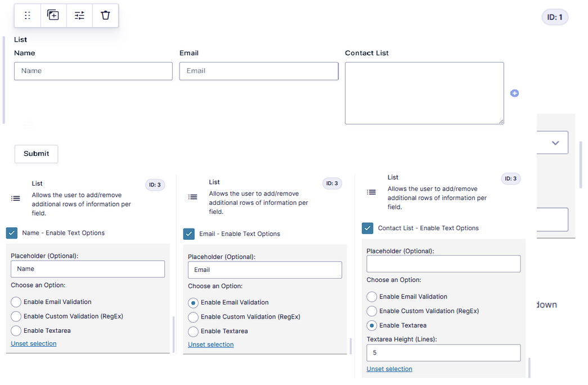Click the drag handle icon in field toolbar
Screen dimensions: 588x385
pyautogui.click(x=28, y=15)
